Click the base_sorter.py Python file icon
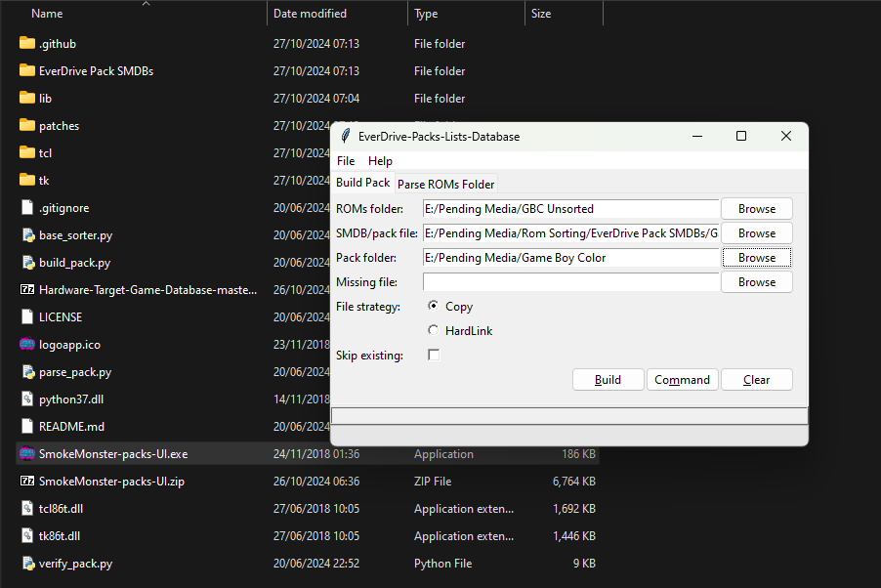Screen dimensions: 881x588 [27, 235]
